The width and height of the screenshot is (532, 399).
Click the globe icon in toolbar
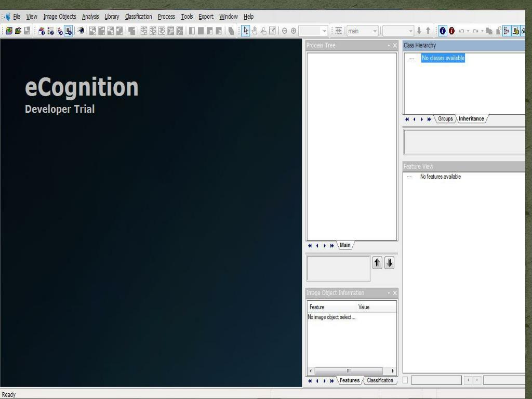[x=81, y=31]
